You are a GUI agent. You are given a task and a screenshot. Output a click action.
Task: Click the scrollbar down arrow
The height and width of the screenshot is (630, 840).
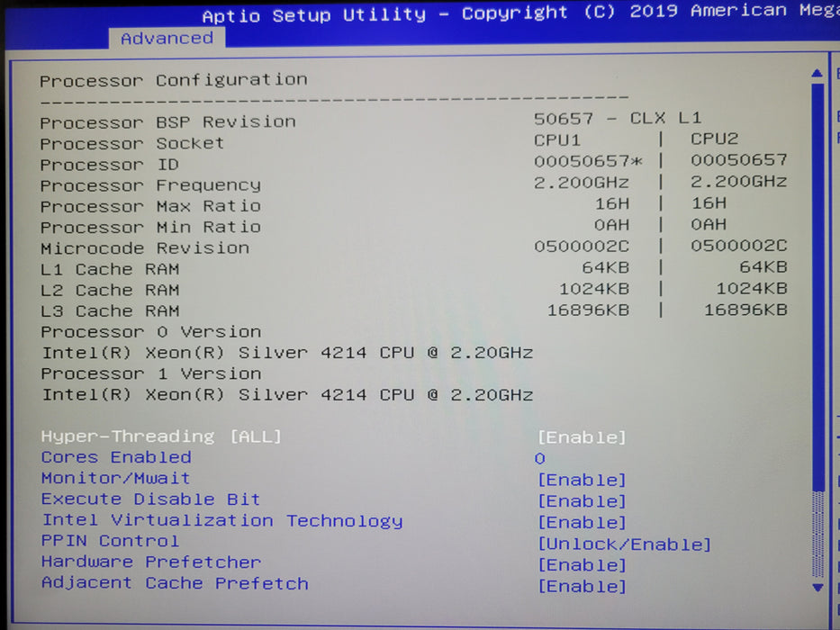[x=817, y=588]
